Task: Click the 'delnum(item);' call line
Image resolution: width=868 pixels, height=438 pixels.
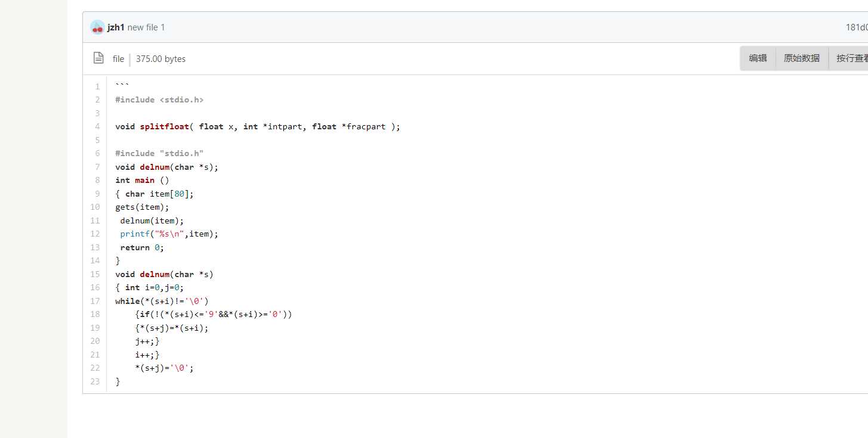Action: (152, 220)
